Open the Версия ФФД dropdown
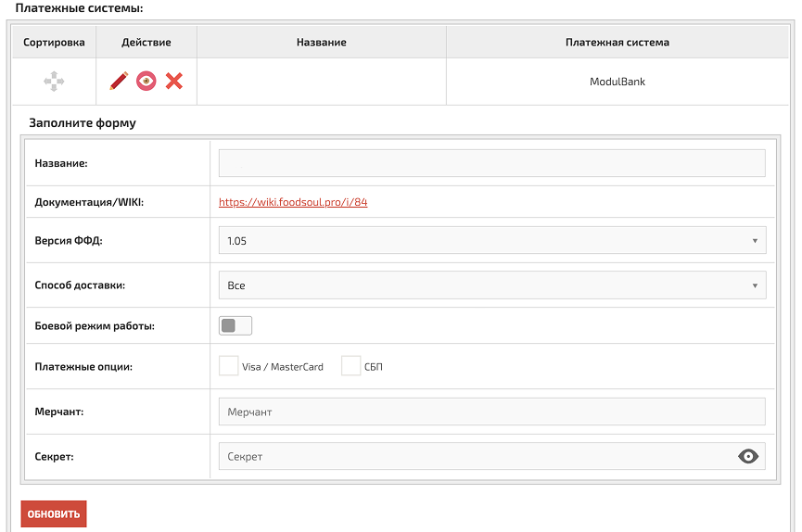802x532 pixels. pyautogui.click(x=491, y=241)
